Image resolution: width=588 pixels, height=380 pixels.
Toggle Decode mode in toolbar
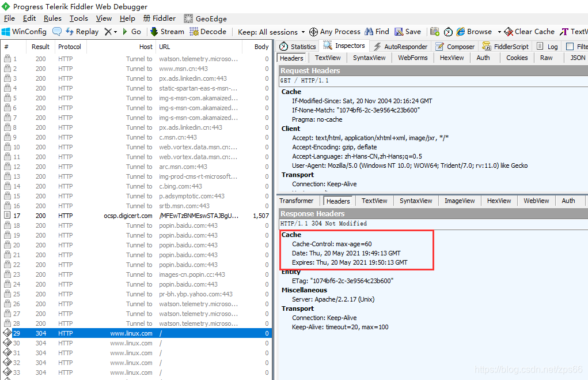point(208,32)
